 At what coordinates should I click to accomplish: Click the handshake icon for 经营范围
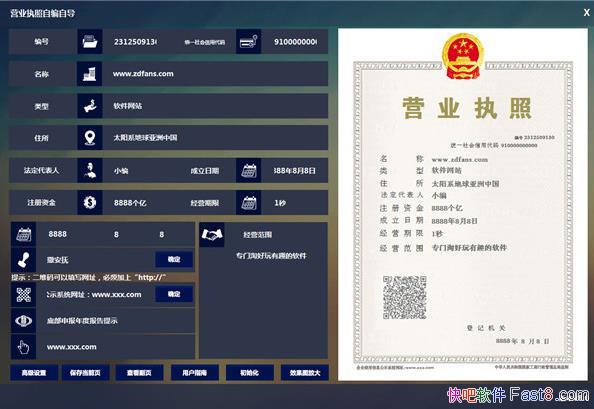tap(212, 235)
